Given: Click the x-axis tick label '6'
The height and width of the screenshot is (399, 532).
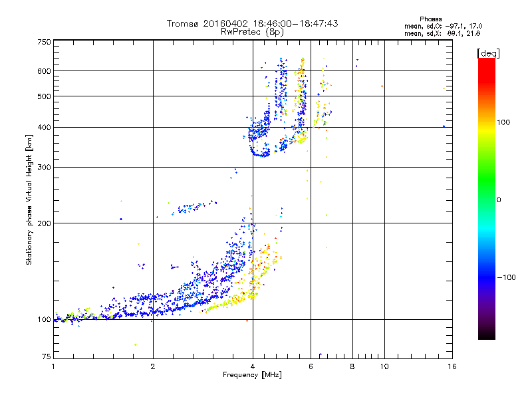Looking at the screenshot, I should pos(311,366).
